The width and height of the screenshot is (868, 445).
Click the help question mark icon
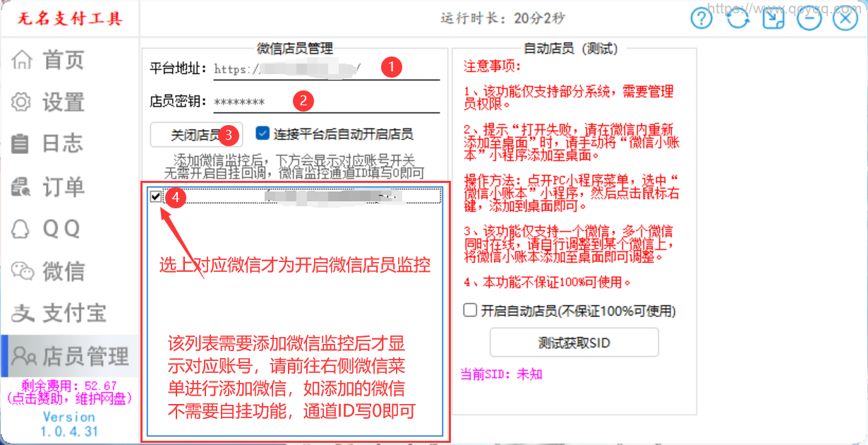701,18
